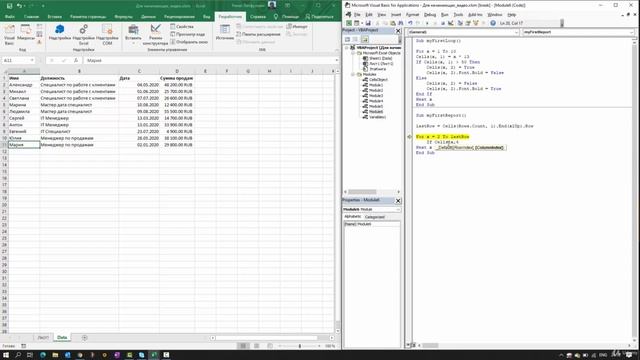Click the formula bar input showing Мария
640x360 pixels.
coord(210,60)
